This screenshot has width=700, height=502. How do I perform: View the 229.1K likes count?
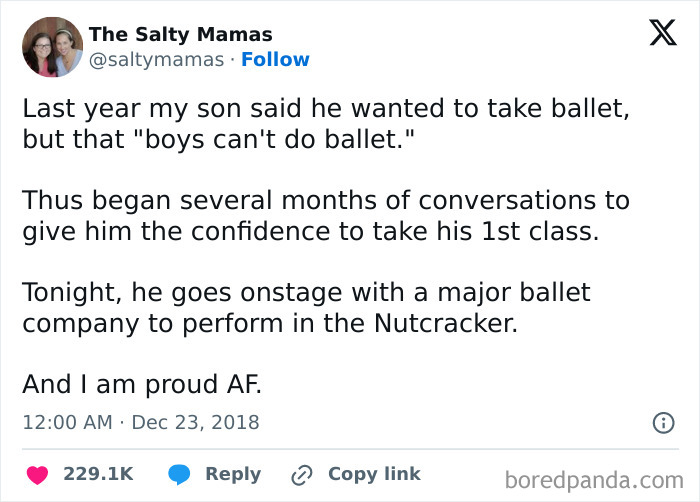click(x=98, y=474)
